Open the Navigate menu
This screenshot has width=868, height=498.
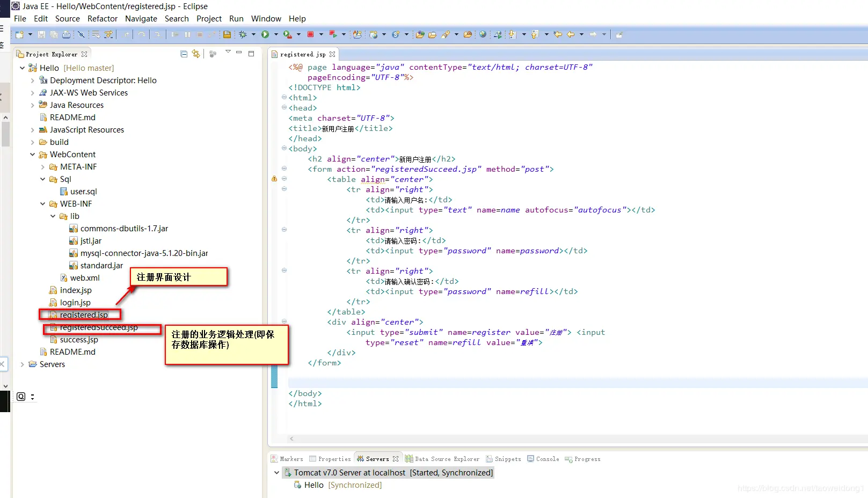pyautogui.click(x=141, y=19)
